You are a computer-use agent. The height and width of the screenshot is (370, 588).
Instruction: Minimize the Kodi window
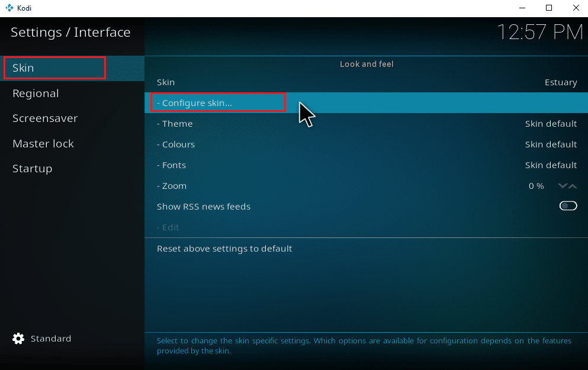[522, 8]
